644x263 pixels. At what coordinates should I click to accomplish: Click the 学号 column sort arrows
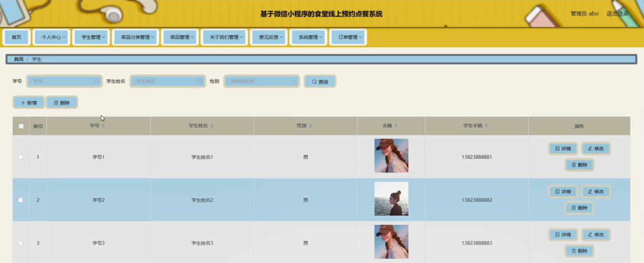[x=103, y=126]
